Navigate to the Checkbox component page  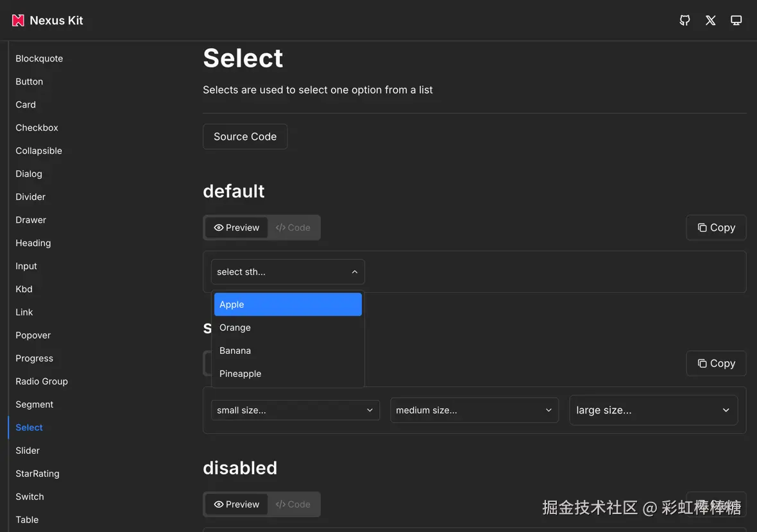tap(37, 128)
